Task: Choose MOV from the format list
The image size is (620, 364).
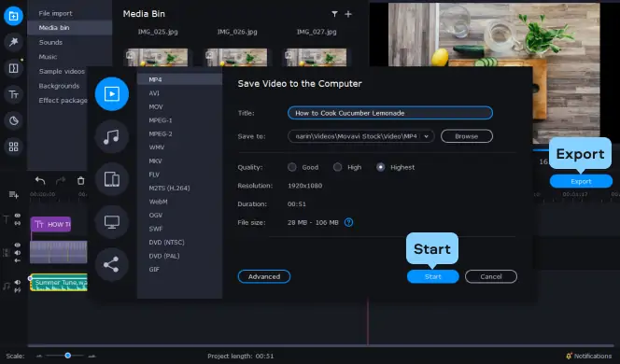Action: point(156,106)
